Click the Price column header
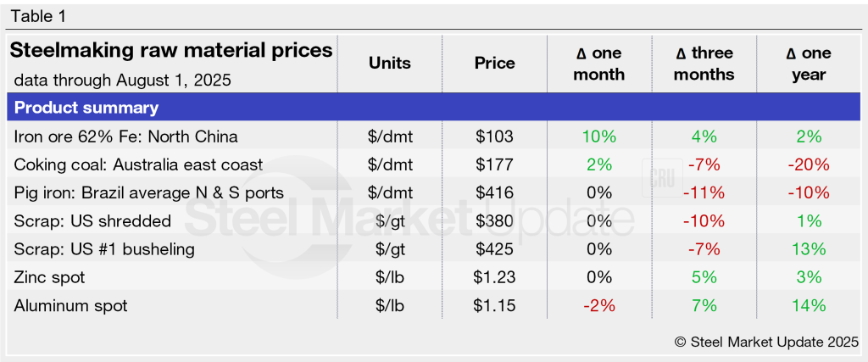This screenshot has height=362, width=868. point(494,64)
